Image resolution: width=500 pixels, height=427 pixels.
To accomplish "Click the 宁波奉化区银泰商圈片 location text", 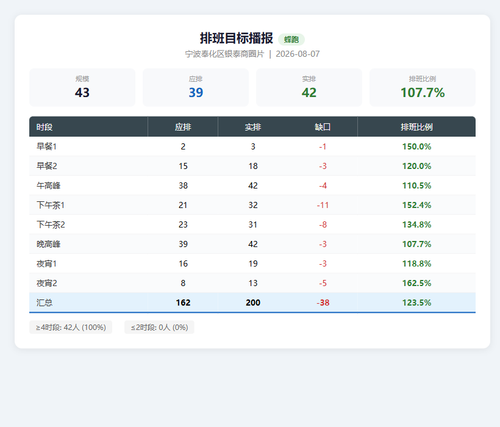I will (x=225, y=54).
